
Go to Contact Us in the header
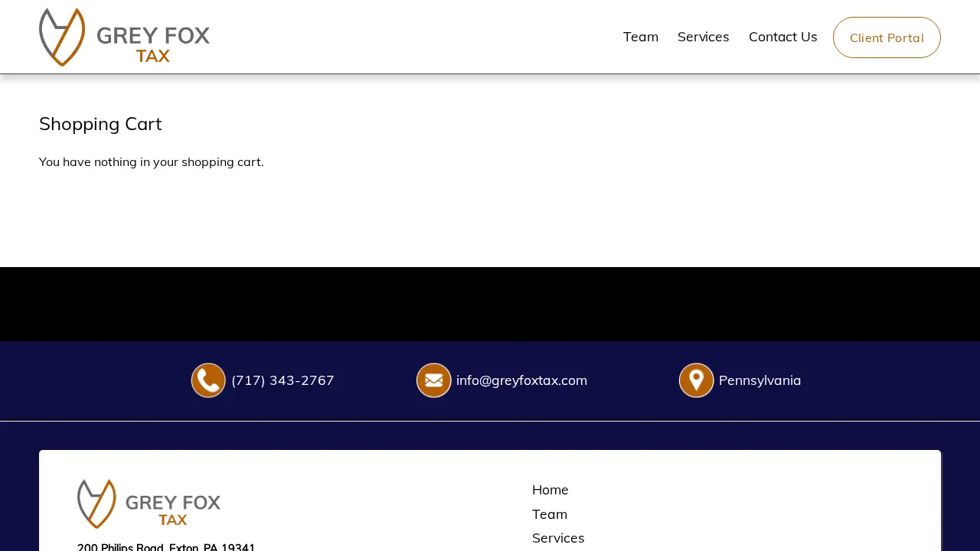coord(783,37)
